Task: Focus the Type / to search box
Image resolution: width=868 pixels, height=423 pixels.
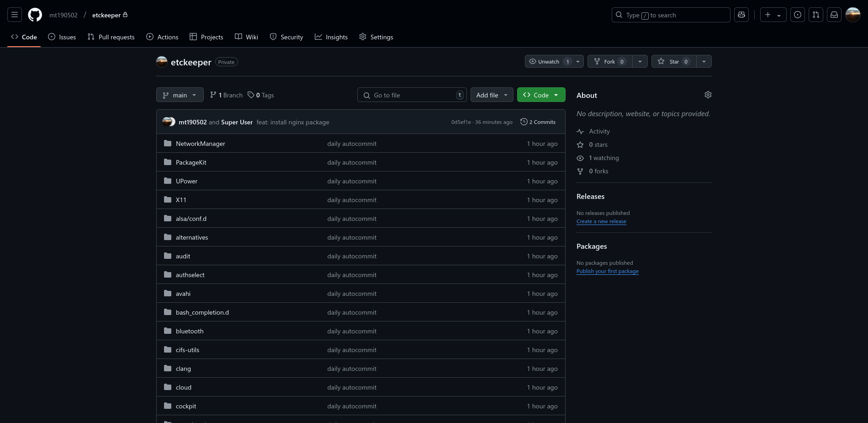Action: click(x=671, y=15)
